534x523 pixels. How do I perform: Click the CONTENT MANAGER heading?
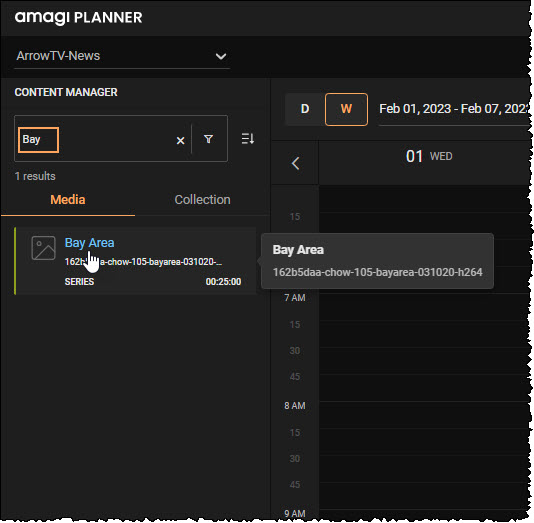coord(66,92)
